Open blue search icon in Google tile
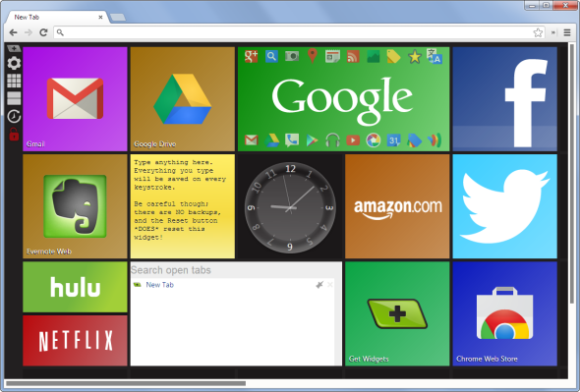580x392 pixels. [271, 56]
